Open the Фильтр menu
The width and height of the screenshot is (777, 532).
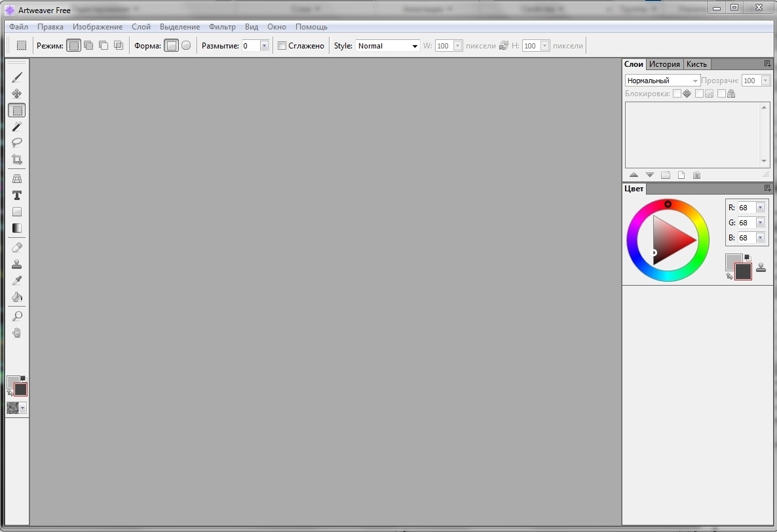click(x=222, y=27)
